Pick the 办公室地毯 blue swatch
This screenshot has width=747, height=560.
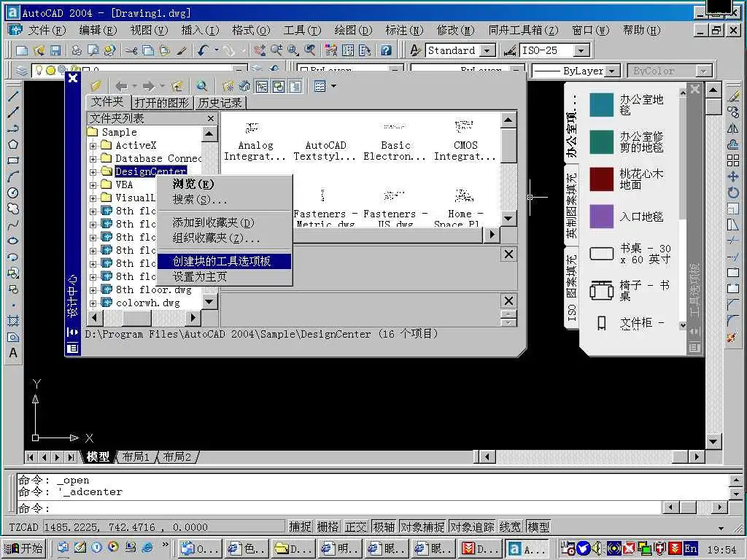tap(601, 105)
